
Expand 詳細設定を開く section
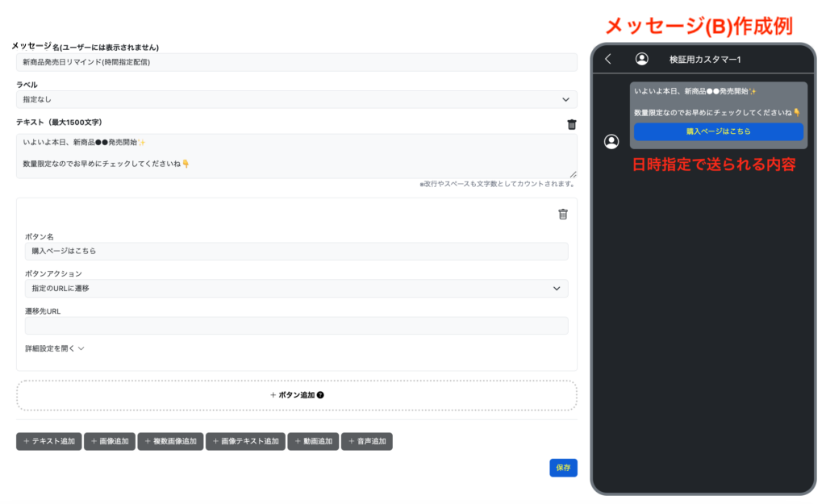55,348
